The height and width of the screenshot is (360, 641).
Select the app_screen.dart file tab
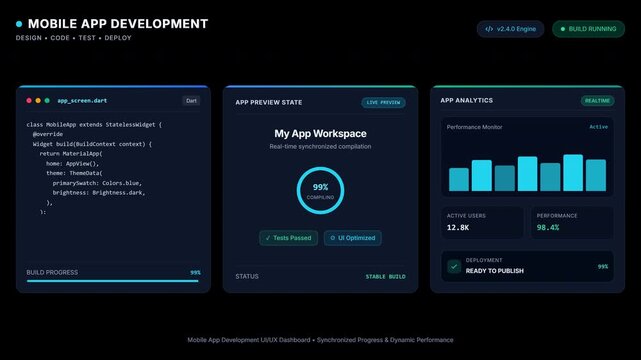[x=82, y=101]
